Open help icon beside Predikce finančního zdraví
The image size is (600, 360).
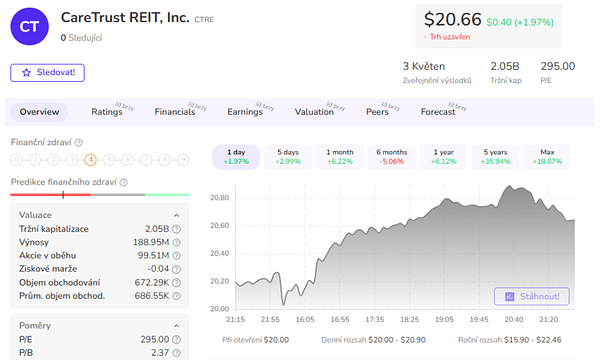point(124,182)
